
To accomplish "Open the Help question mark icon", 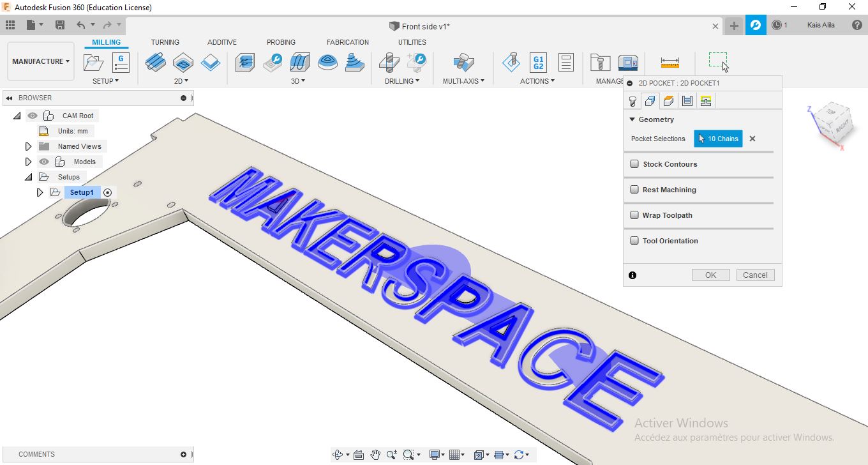I will pyautogui.click(x=857, y=25).
